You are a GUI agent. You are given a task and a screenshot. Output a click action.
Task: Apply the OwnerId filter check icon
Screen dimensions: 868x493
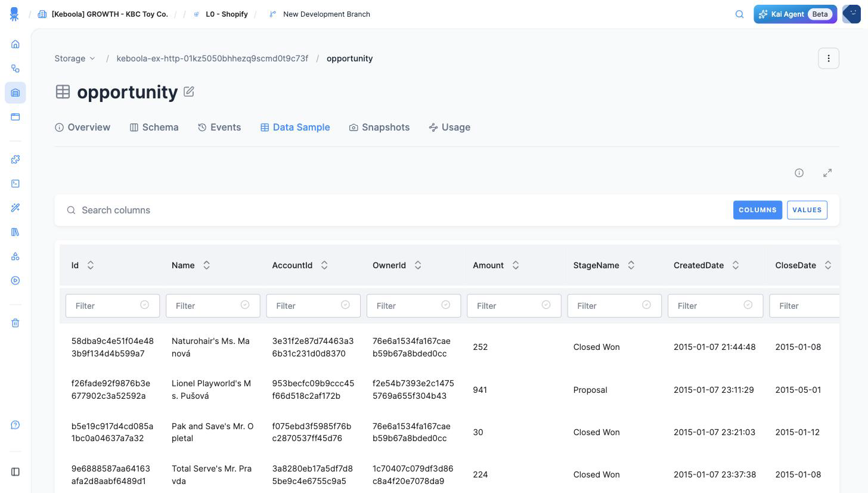point(445,305)
